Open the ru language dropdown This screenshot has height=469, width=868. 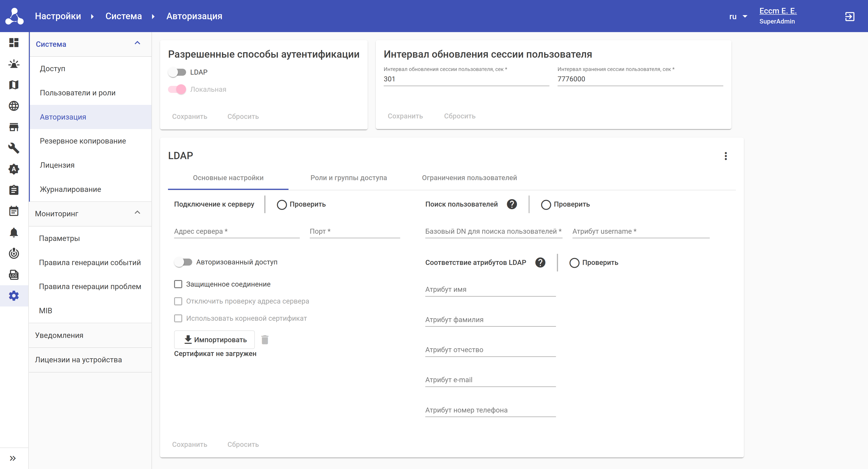738,16
